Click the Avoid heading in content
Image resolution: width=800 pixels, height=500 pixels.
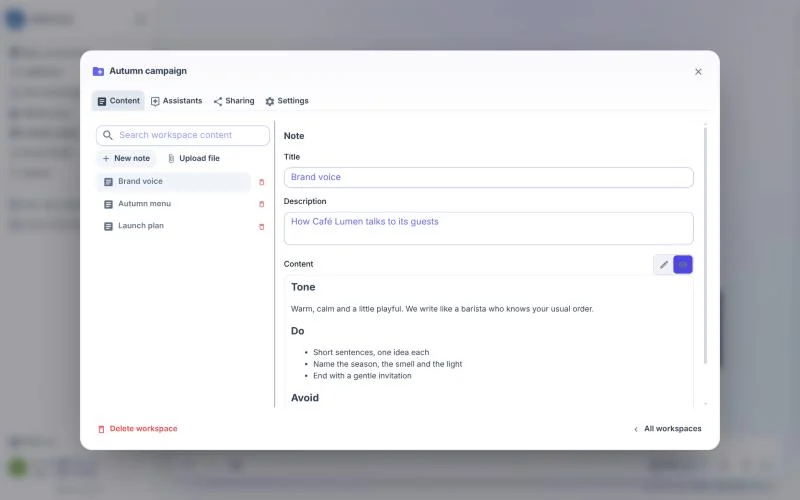[x=305, y=398]
